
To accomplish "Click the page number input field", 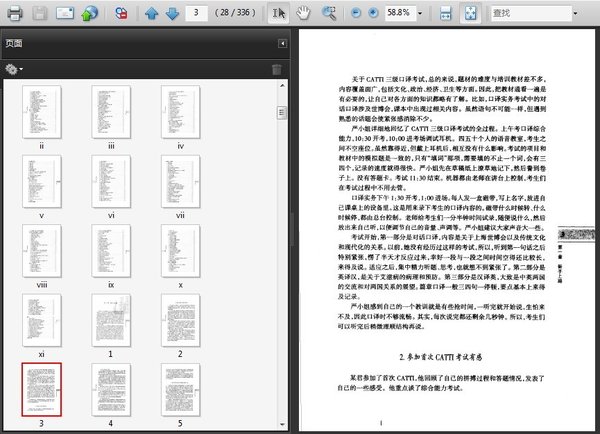I will coord(195,14).
